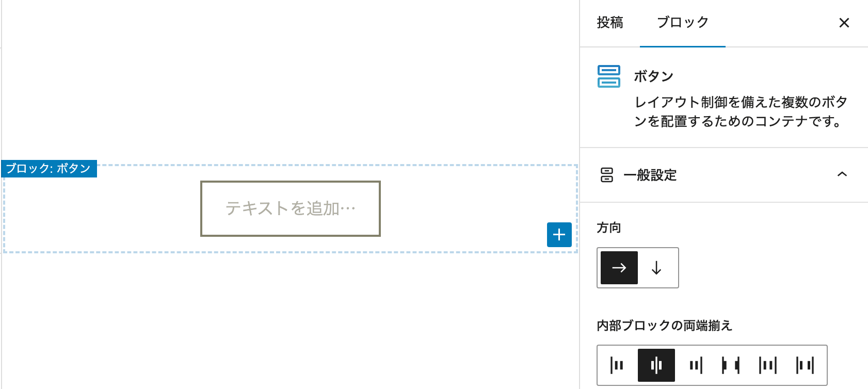Click the 一般設定 panel title text
Viewport: 868px width, 389px height.
(x=650, y=175)
